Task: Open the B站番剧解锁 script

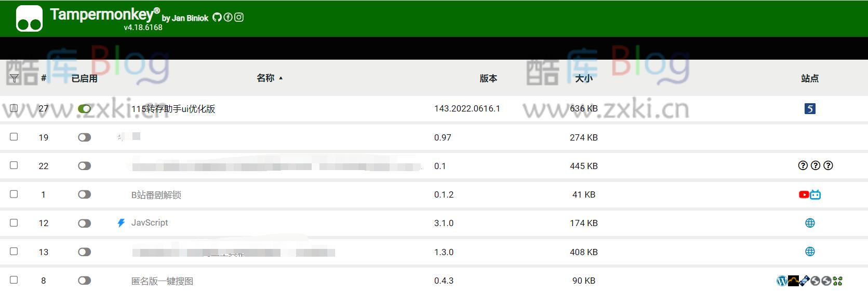Action: pyautogui.click(x=156, y=195)
